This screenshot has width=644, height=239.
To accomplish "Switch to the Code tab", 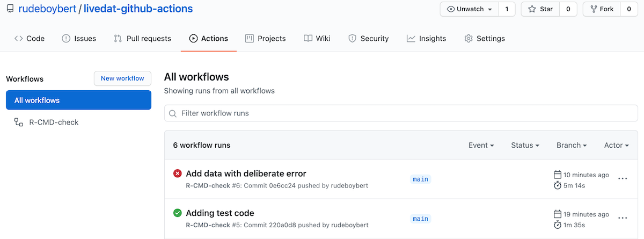I will click(30, 39).
